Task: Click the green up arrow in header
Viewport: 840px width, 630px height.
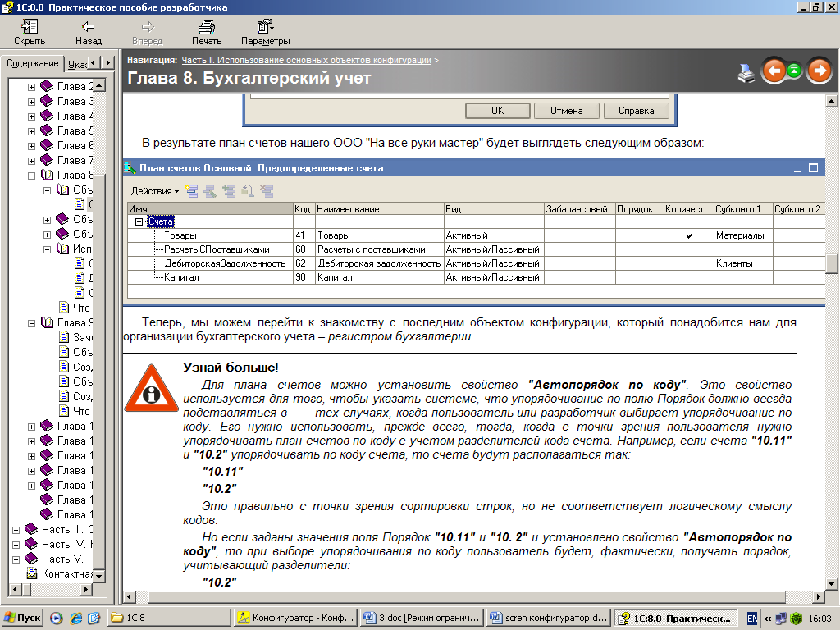Action: tap(794, 71)
